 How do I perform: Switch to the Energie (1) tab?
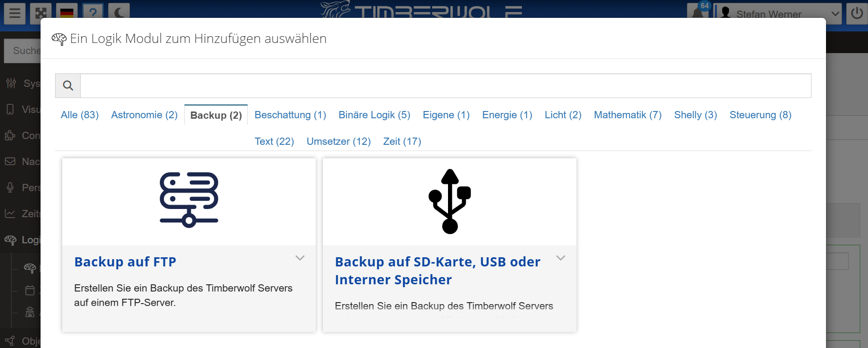coord(507,115)
